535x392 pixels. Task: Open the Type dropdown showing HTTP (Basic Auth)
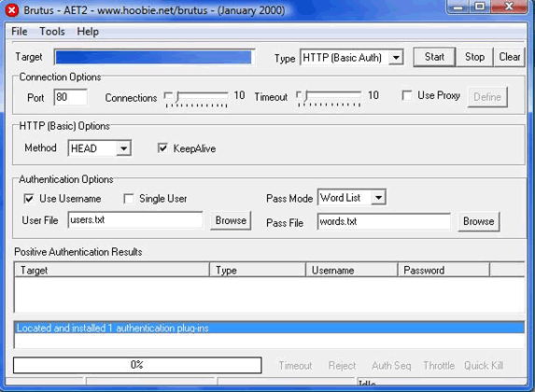coord(351,57)
